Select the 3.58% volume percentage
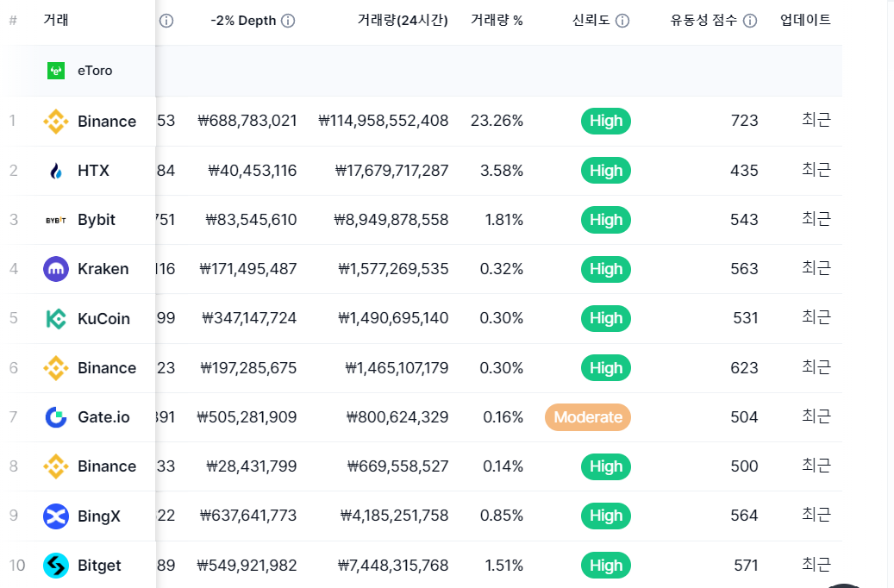The width and height of the screenshot is (894, 588). point(502,171)
